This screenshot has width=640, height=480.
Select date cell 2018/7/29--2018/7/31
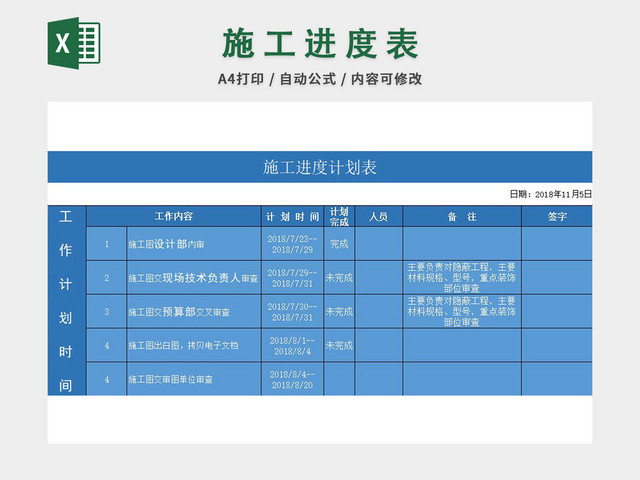point(292,278)
